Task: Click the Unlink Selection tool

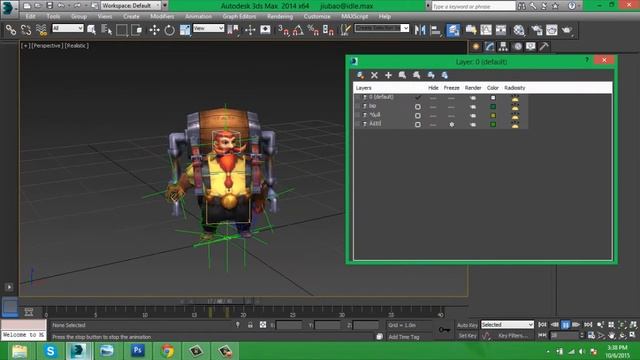Action: coord(26,30)
